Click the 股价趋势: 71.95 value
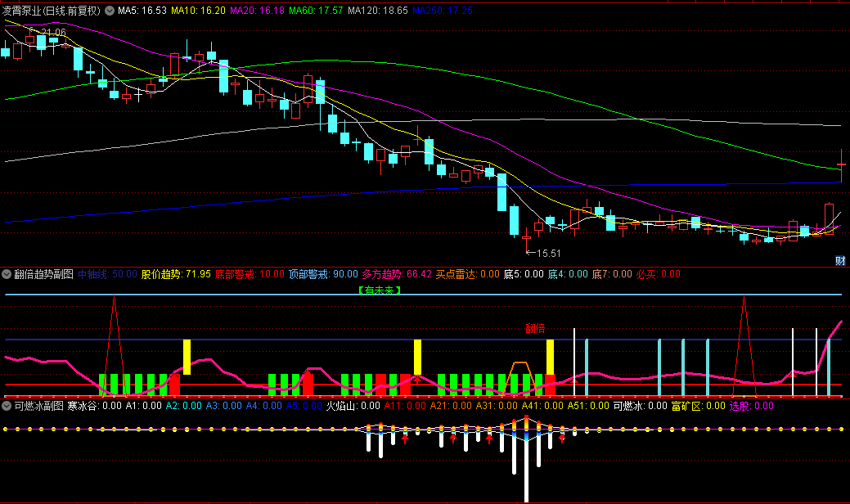 coord(176,274)
